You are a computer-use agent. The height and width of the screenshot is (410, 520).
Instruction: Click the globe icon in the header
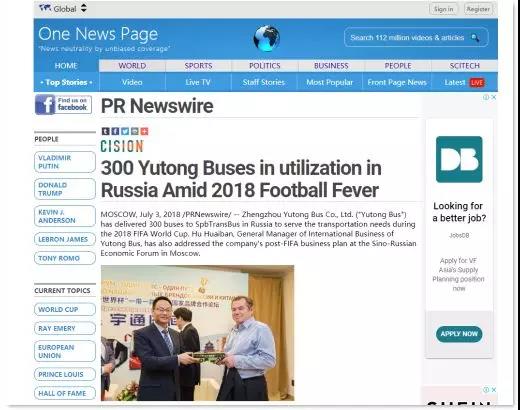click(x=266, y=38)
